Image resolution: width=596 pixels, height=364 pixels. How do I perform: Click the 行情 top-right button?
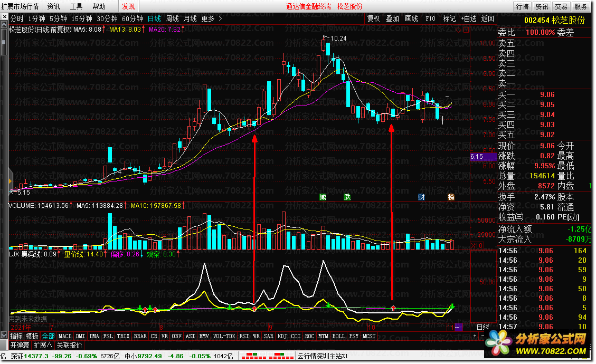(522, 6)
